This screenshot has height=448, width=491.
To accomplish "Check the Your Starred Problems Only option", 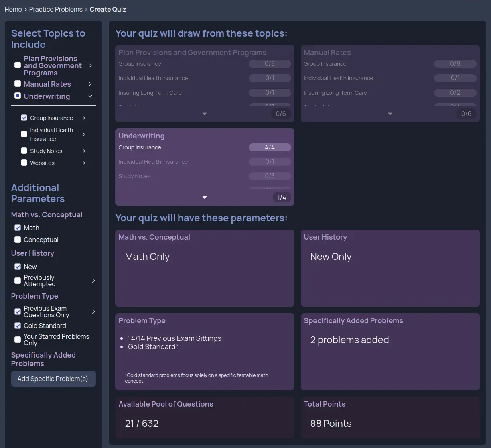I will pyautogui.click(x=17, y=339).
